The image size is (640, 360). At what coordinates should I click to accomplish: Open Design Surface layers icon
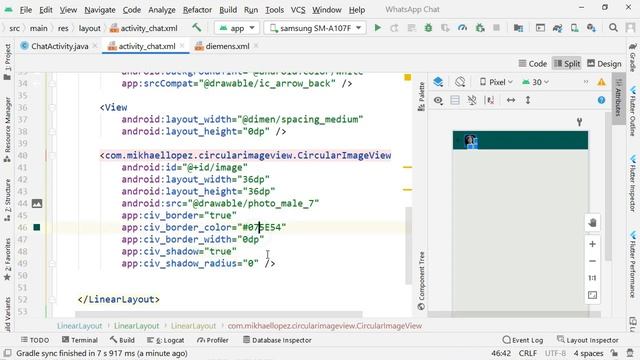pyautogui.click(x=438, y=82)
